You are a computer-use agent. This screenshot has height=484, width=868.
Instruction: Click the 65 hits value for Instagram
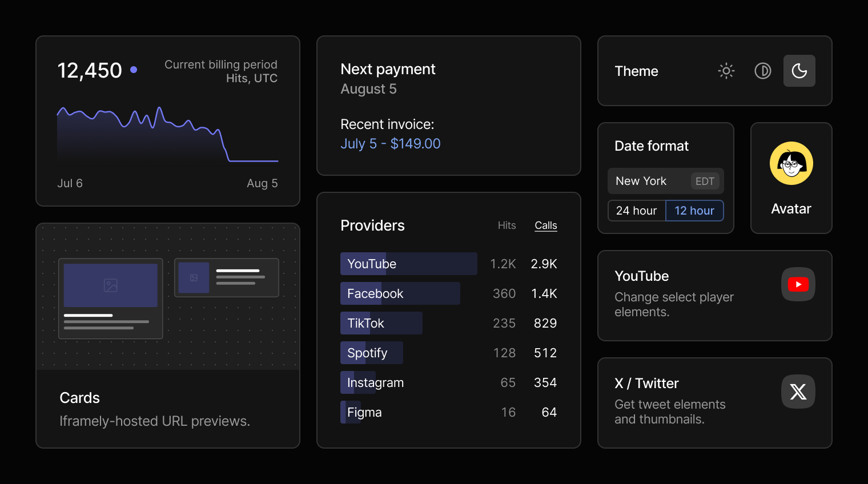click(508, 382)
